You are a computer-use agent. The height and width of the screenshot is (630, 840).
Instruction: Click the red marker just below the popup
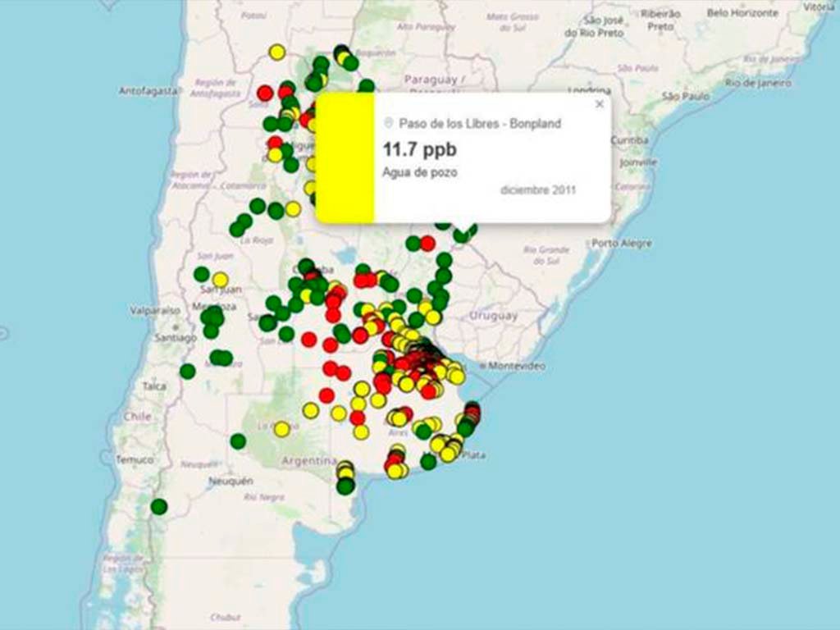click(x=427, y=243)
